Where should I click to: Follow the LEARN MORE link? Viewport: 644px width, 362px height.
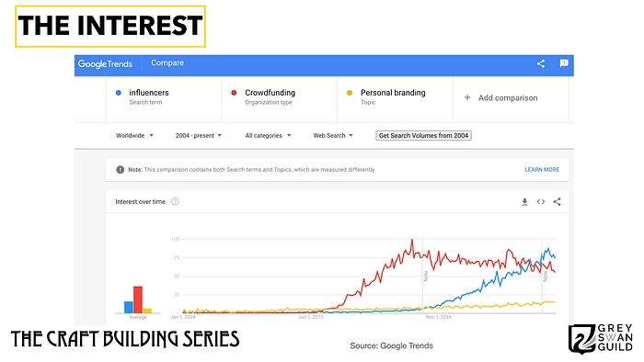[x=542, y=170]
